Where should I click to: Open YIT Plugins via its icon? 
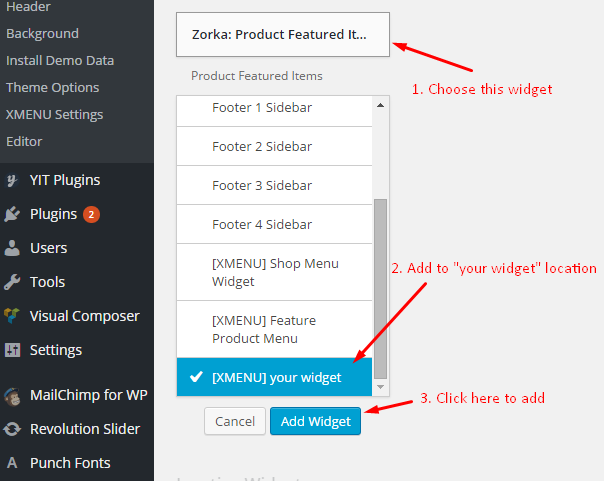(12, 180)
